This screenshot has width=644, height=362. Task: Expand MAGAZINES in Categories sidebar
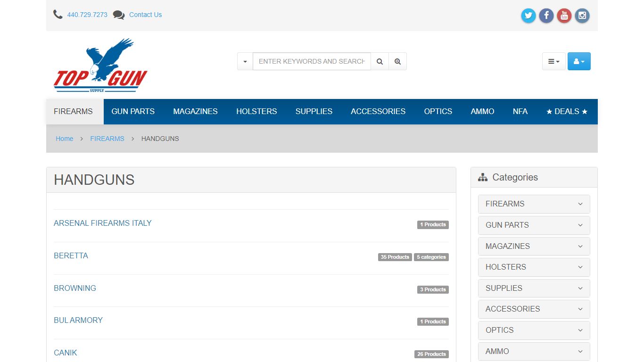point(534,246)
